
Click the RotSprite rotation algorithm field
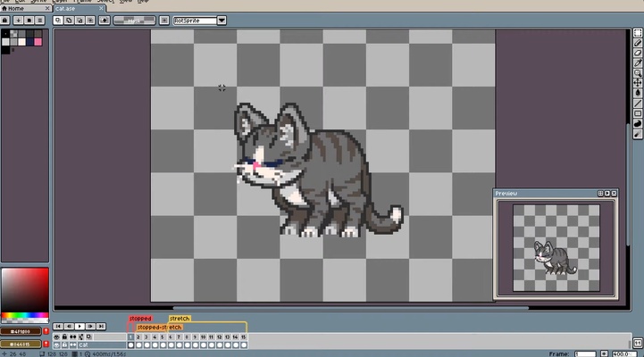tap(195, 21)
